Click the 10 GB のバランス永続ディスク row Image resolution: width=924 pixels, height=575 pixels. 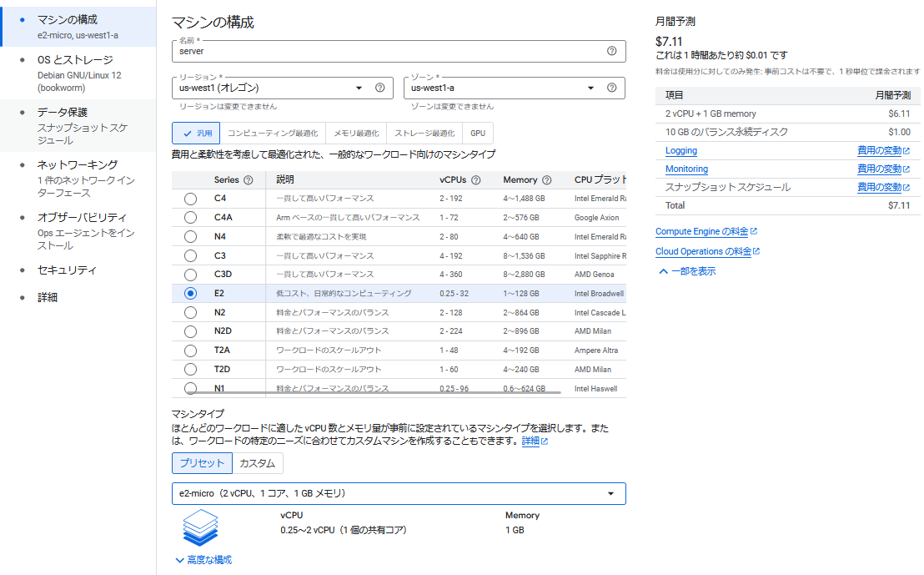(x=788, y=132)
